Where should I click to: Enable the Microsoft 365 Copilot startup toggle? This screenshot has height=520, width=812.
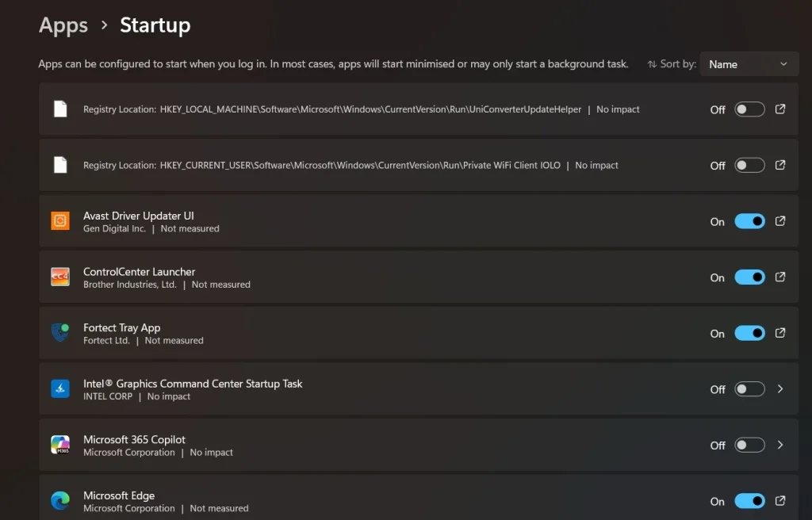coord(749,445)
